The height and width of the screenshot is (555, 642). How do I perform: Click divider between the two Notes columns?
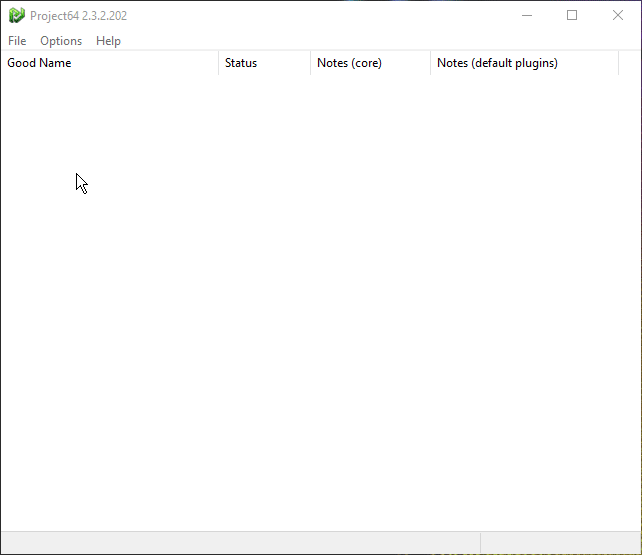tap(430, 63)
